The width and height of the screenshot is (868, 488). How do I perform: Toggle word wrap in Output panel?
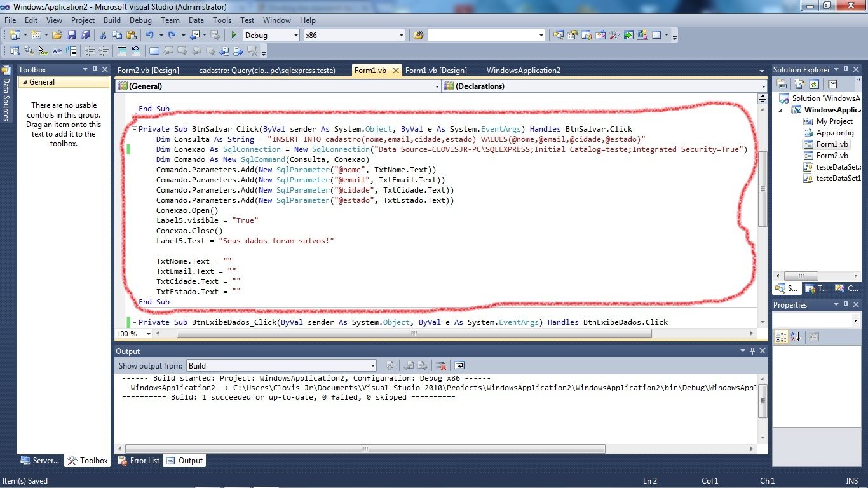[459, 365]
